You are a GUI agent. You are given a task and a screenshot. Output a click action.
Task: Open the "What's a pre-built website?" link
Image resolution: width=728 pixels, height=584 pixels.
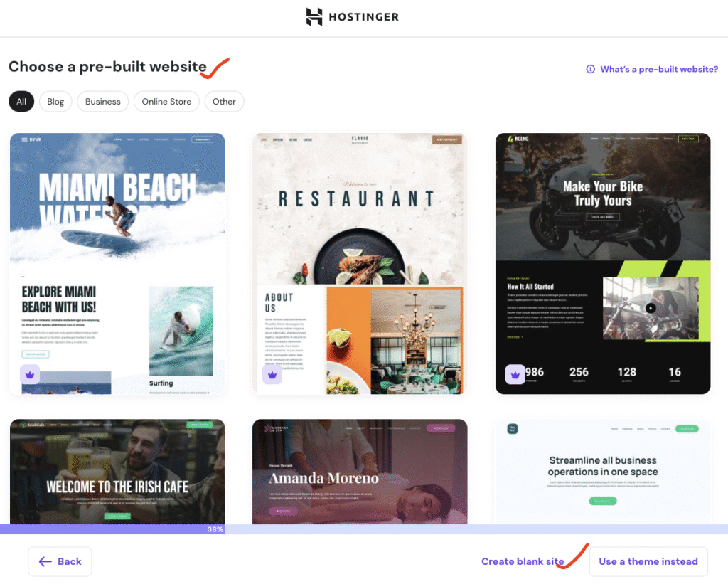[659, 69]
